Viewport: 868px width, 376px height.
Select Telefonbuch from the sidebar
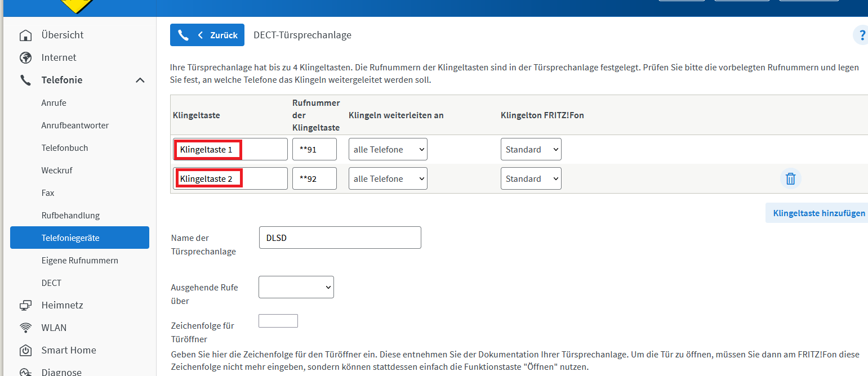point(65,148)
